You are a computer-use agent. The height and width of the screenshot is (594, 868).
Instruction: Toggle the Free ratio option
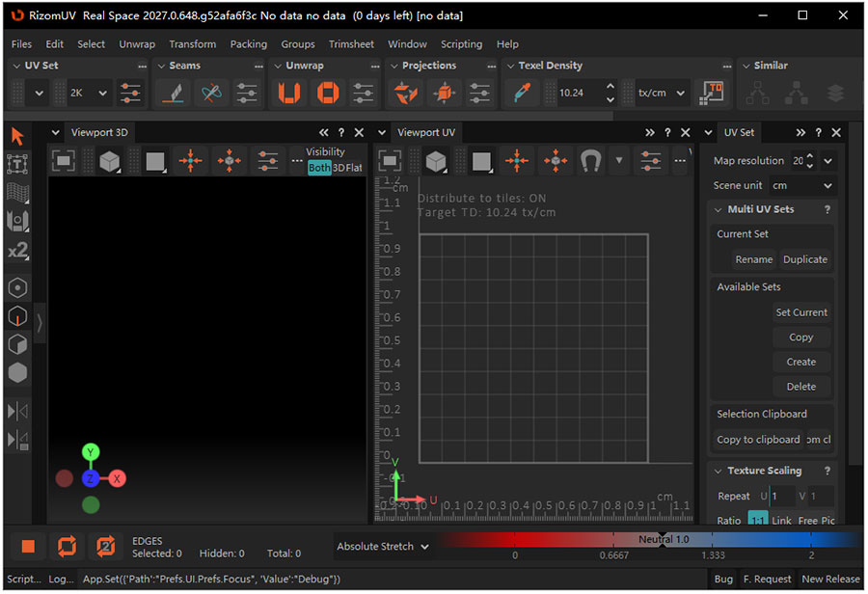click(807, 521)
